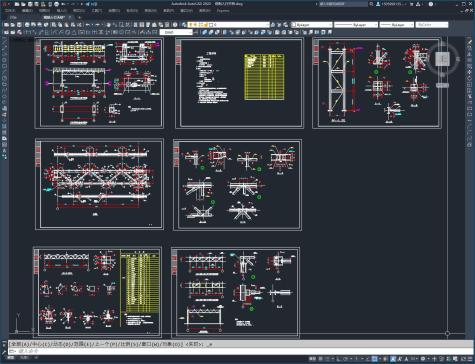
Task: Open the title bar help circle icon
Action: [431, 4]
